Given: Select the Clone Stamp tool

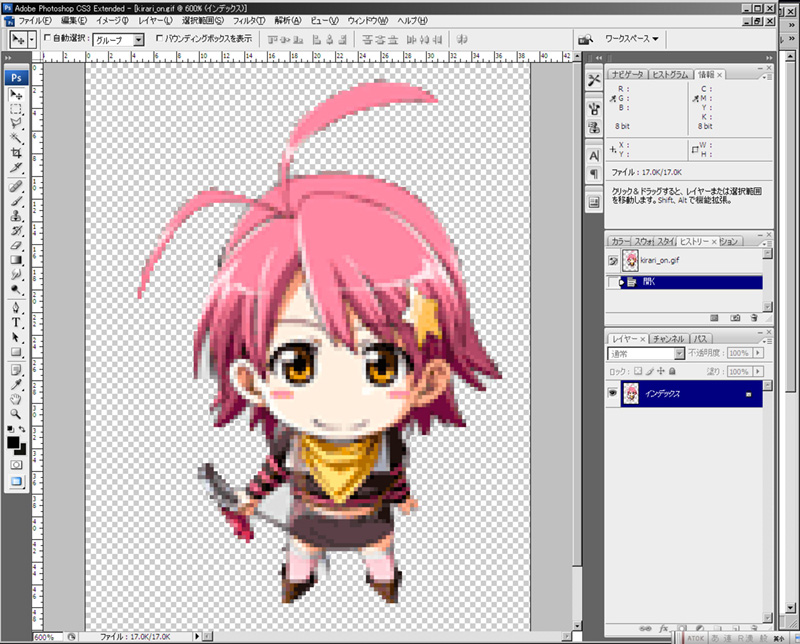Looking at the screenshot, I should click(x=16, y=216).
